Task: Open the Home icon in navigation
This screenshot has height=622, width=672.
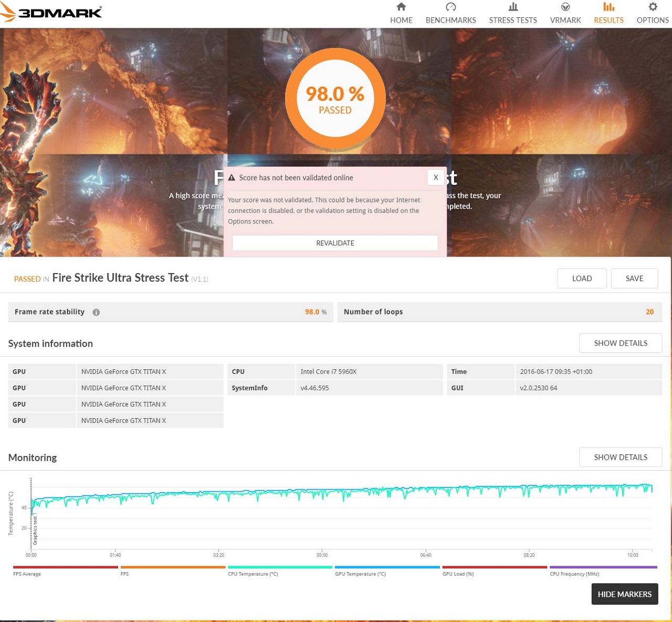Action: coord(401,7)
